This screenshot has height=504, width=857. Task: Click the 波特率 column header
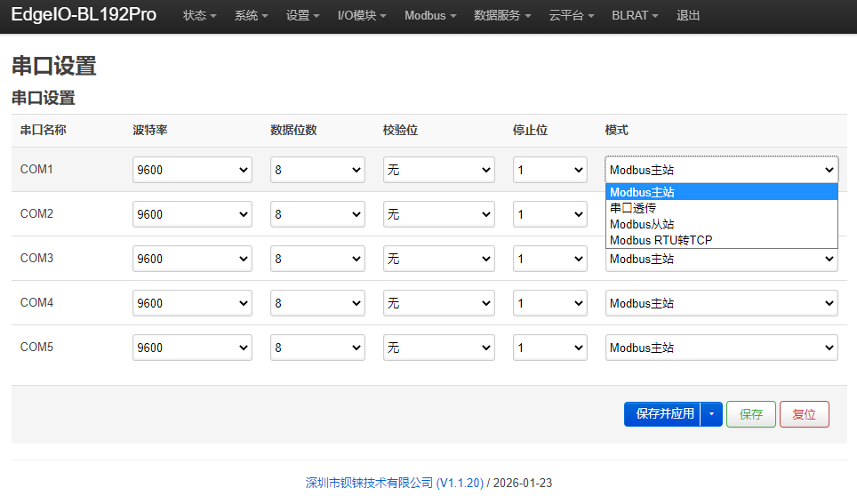pyautogui.click(x=149, y=130)
